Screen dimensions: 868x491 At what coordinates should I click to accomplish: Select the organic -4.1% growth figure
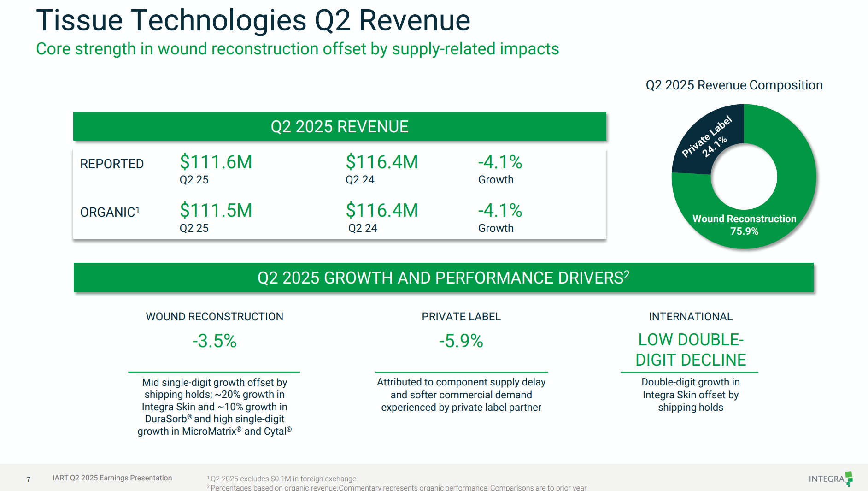(500, 211)
